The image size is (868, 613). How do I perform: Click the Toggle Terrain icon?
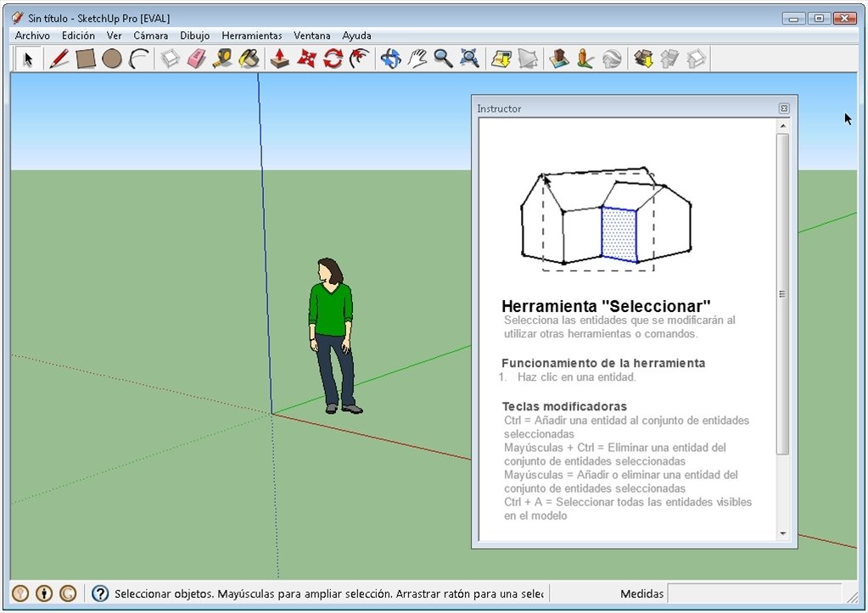coord(528,59)
